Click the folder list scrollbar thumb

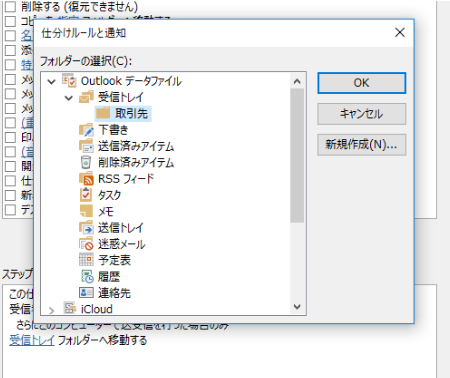coord(297,155)
